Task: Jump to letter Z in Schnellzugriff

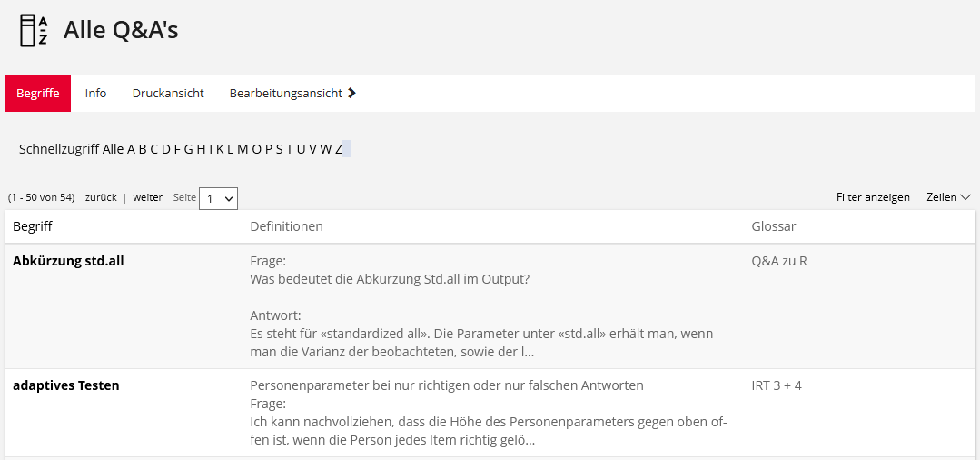Action: 338,149
